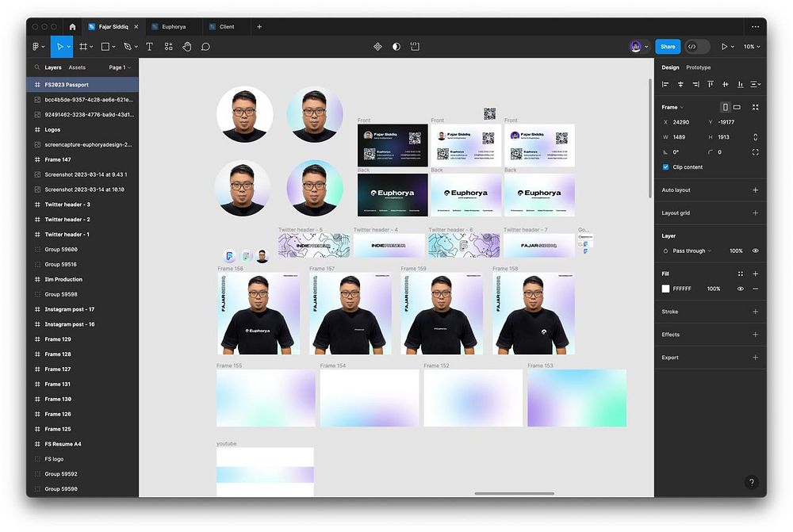
Task: Add an Export setting
Action: [755, 358]
